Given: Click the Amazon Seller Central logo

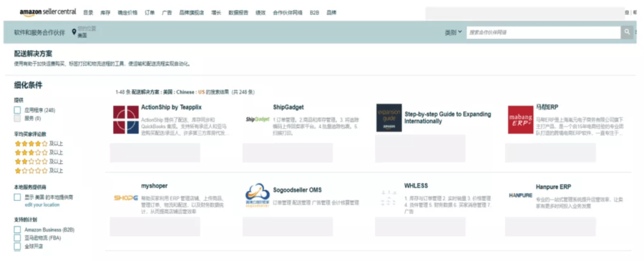Looking at the screenshot, I should pos(48,12).
